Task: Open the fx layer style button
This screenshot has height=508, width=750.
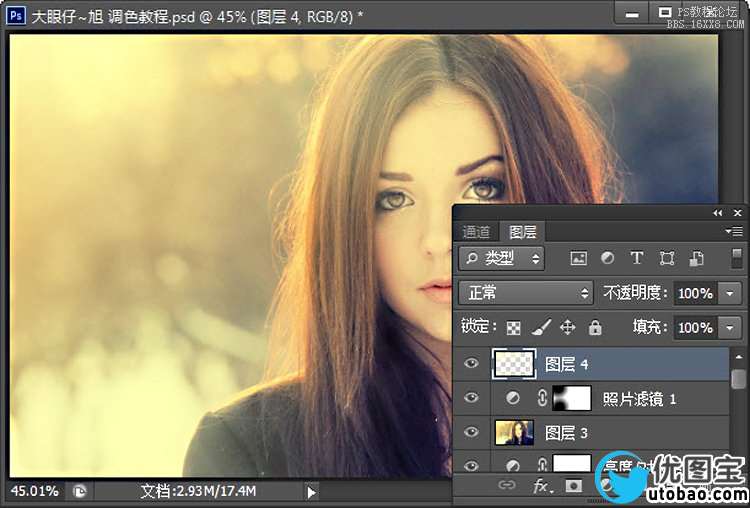Action: pos(543,486)
